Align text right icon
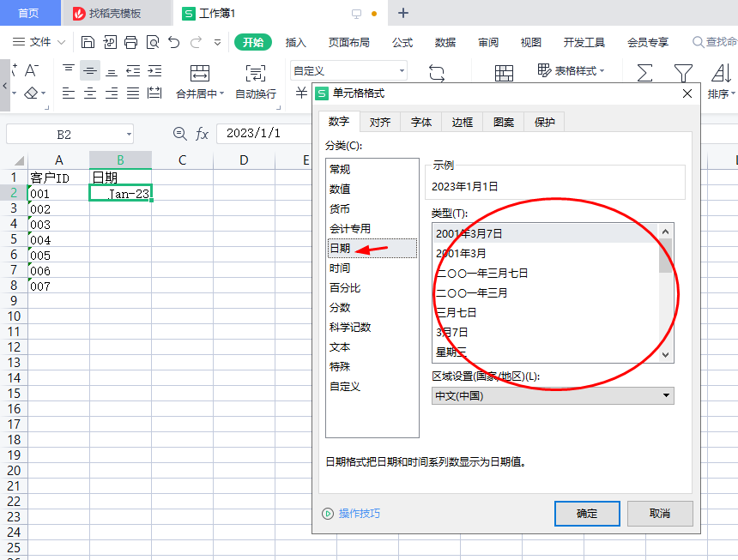Screen dimensions: 738x560 (x=112, y=93)
